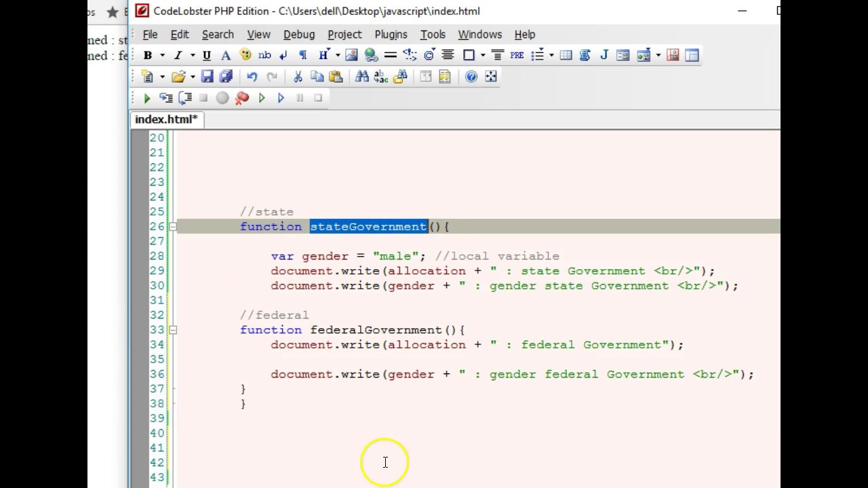Cut selection with the scissors icon
Image resolution: width=868 pixels, height=488 pixels.
point(298,77)
